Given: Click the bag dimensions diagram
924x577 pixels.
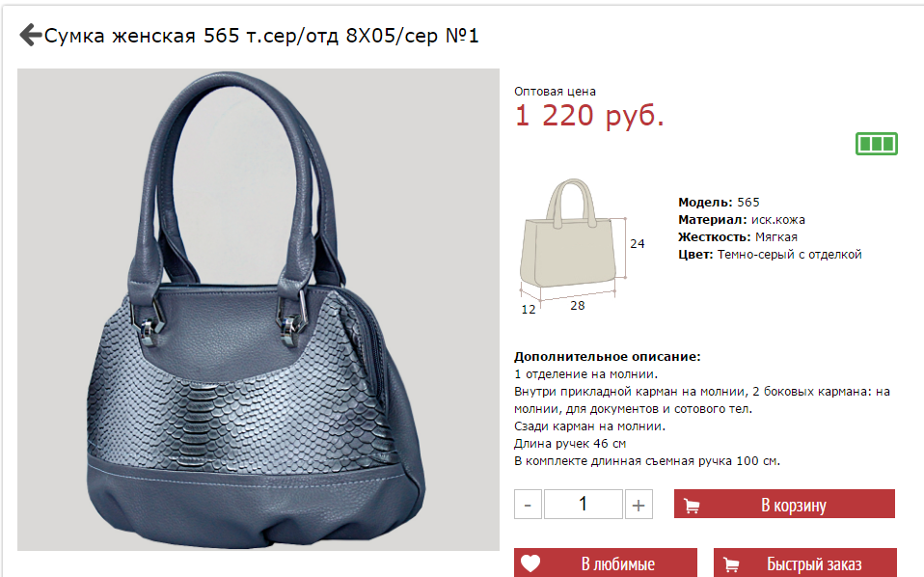Looking at the screenshot, I should pyautogui.click(x=583, y=247).
